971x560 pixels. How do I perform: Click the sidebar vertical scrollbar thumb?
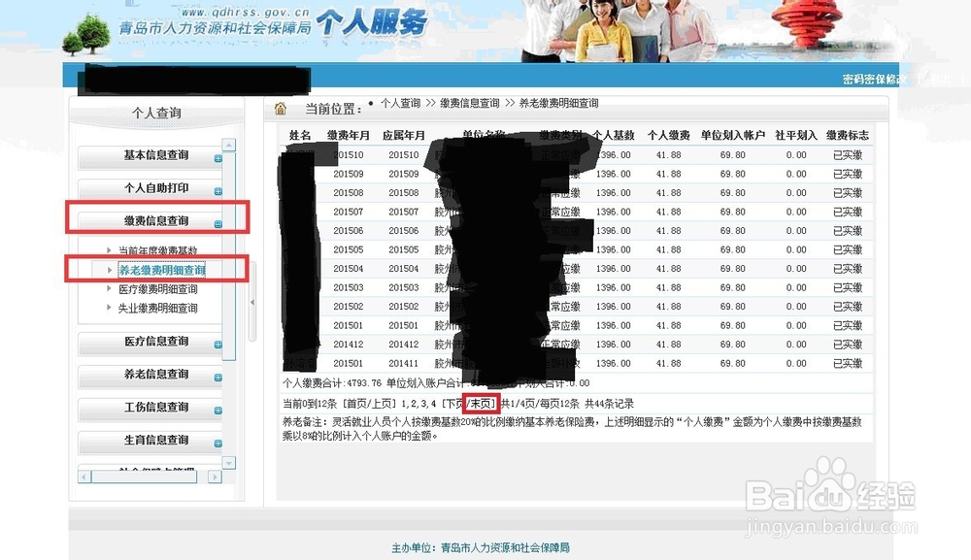(x=229, y=255)
